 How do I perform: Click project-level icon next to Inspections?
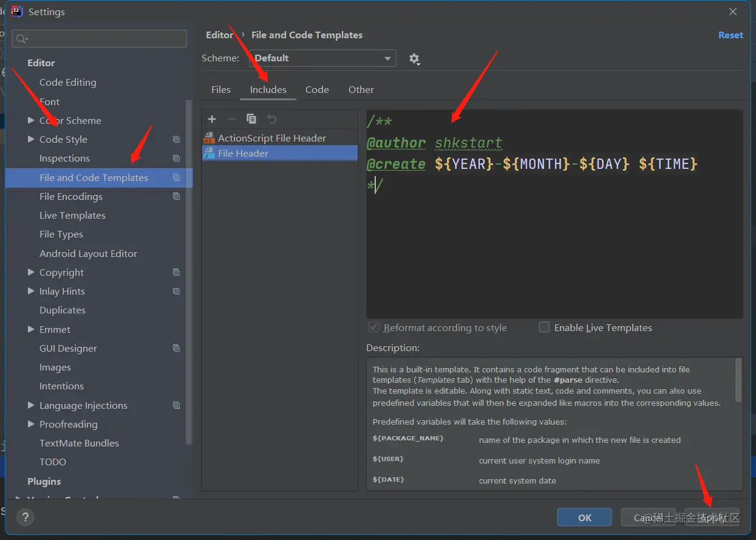[176, 158]
